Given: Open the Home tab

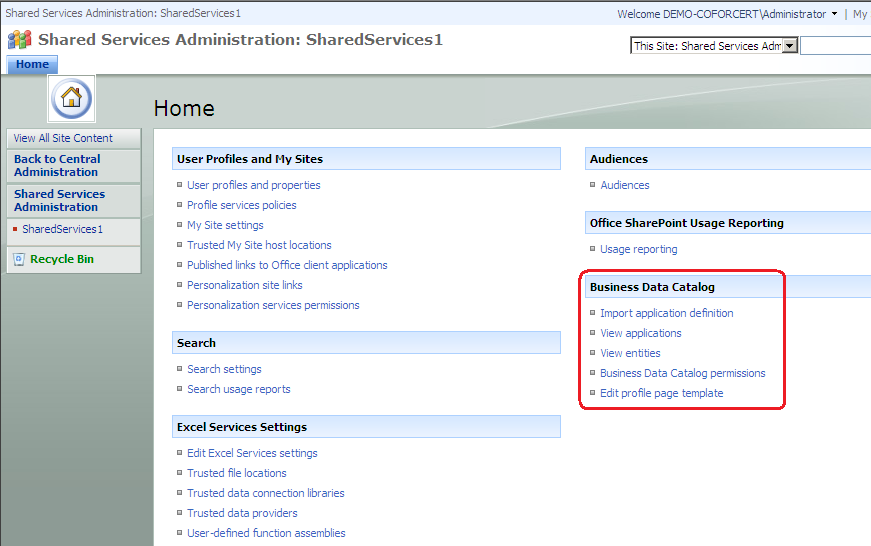Looking at the screenshot, I should [x=32, y=64].
